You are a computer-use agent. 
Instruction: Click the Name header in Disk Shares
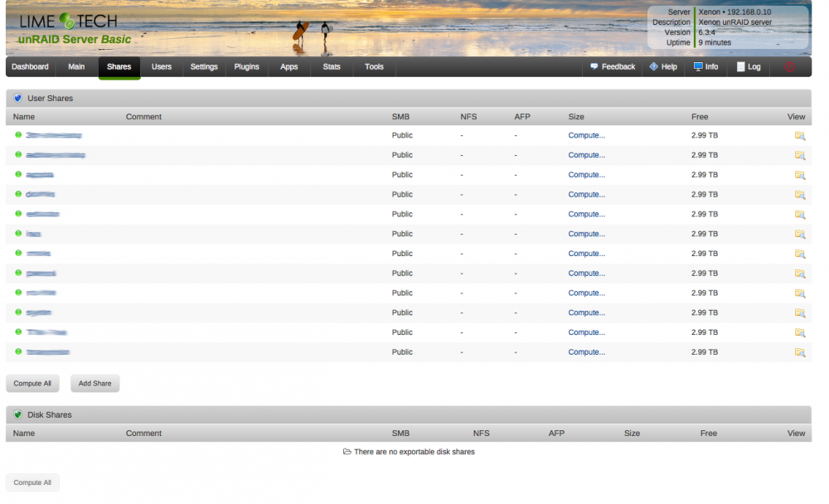coord(24,434)
